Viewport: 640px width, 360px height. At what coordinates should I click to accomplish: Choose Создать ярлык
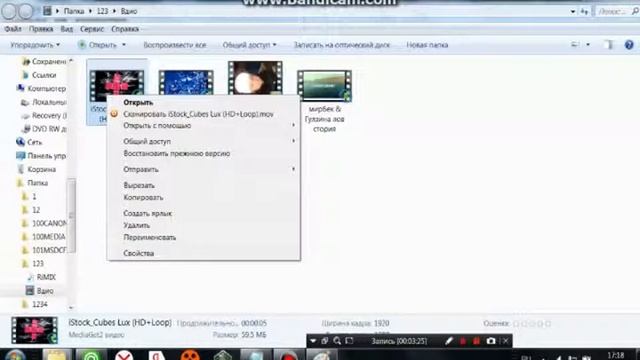[147, 213]
